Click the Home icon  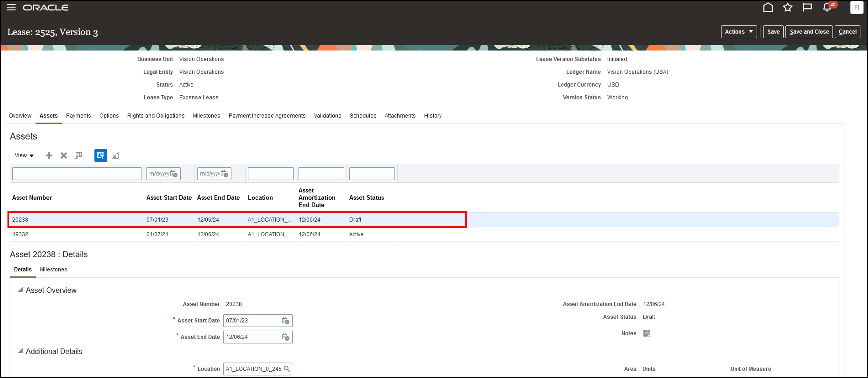pos(768,7)
